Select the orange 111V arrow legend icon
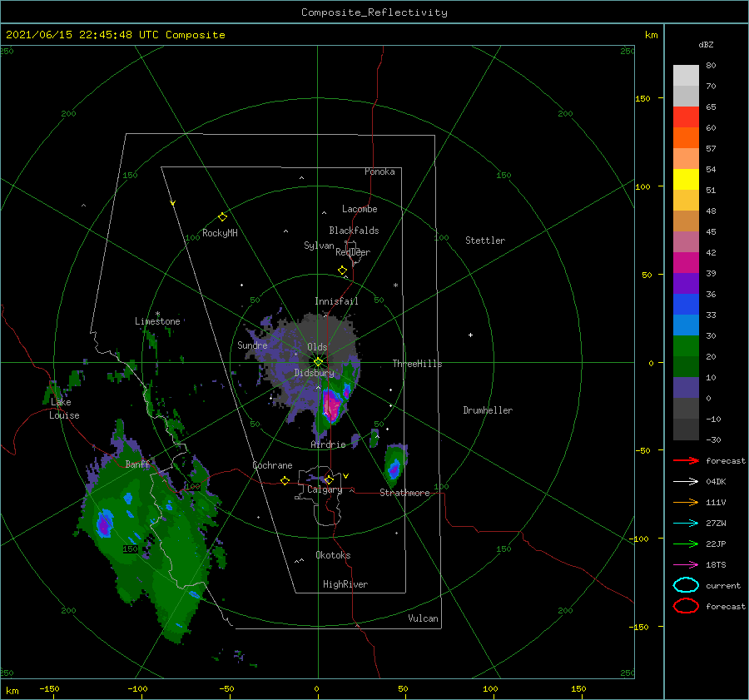The image size is (749, 700). (x=686, y=502)
